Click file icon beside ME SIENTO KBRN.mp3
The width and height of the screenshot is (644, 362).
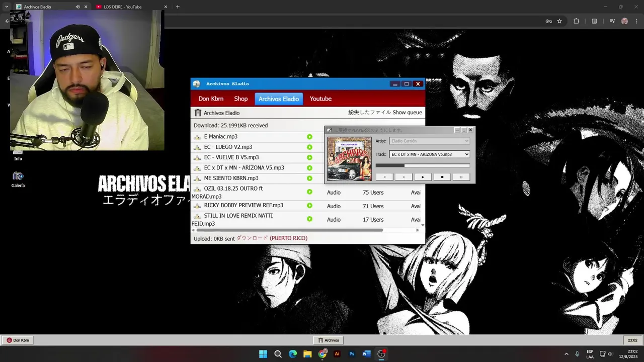(x=197, y=178)
